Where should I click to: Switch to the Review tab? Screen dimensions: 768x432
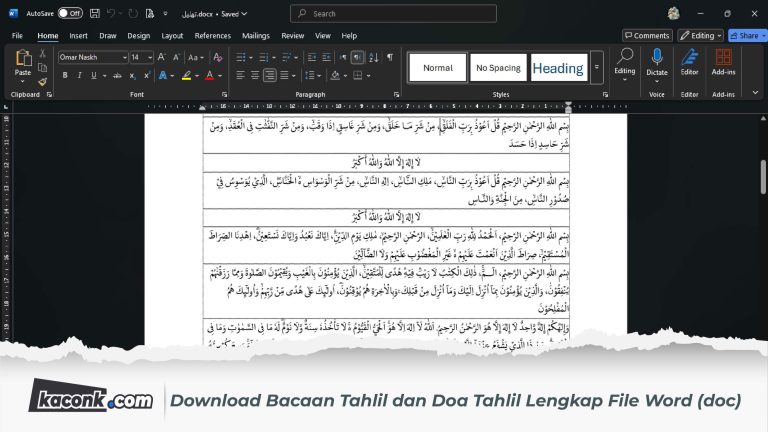292,35
